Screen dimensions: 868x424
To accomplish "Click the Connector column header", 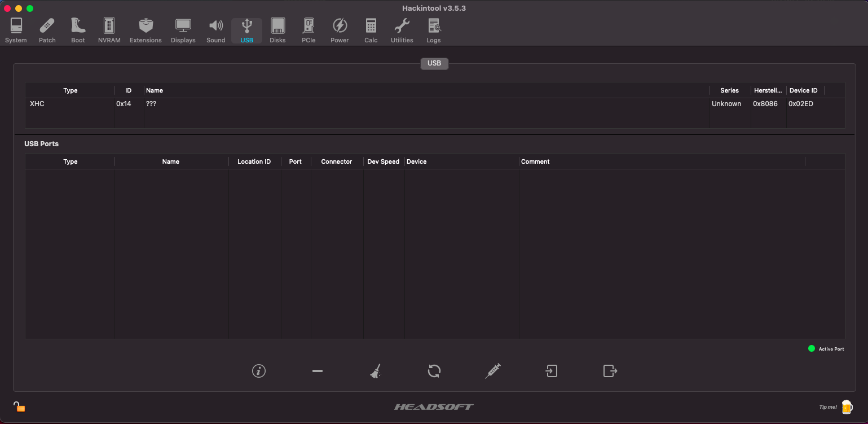I will tap(337, 161).
